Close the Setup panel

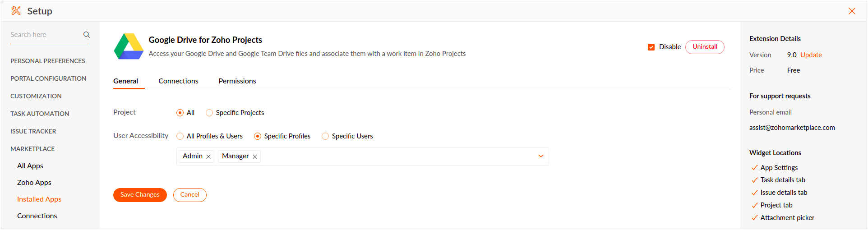pos(852,11)
